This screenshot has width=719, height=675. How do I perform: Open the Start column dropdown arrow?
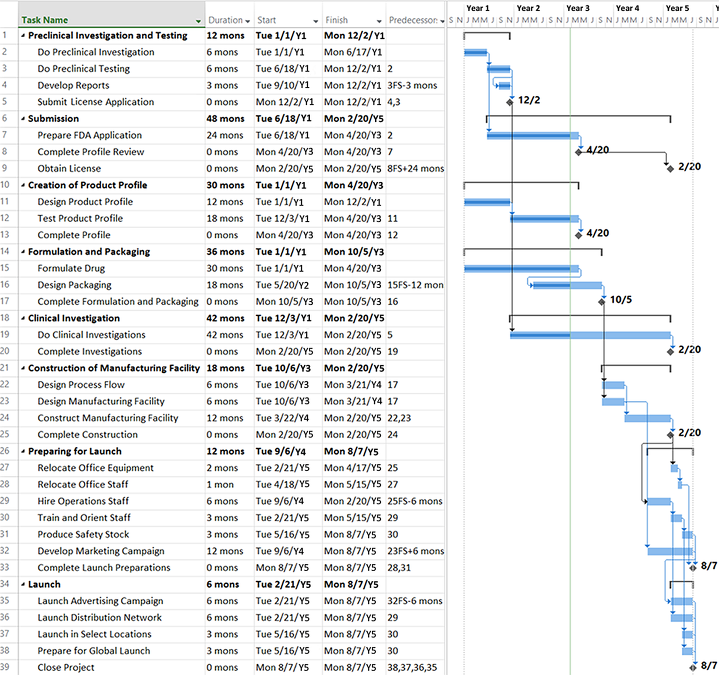316,20
